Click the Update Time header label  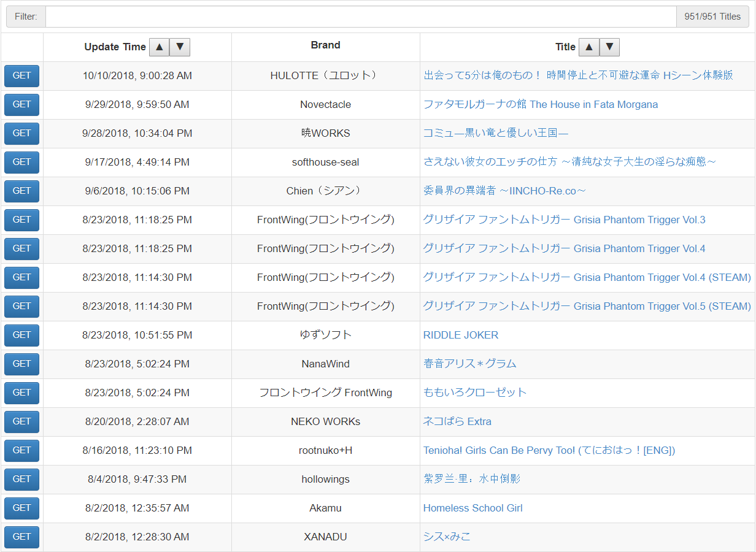pyautogui.click(x=115, y=47)
